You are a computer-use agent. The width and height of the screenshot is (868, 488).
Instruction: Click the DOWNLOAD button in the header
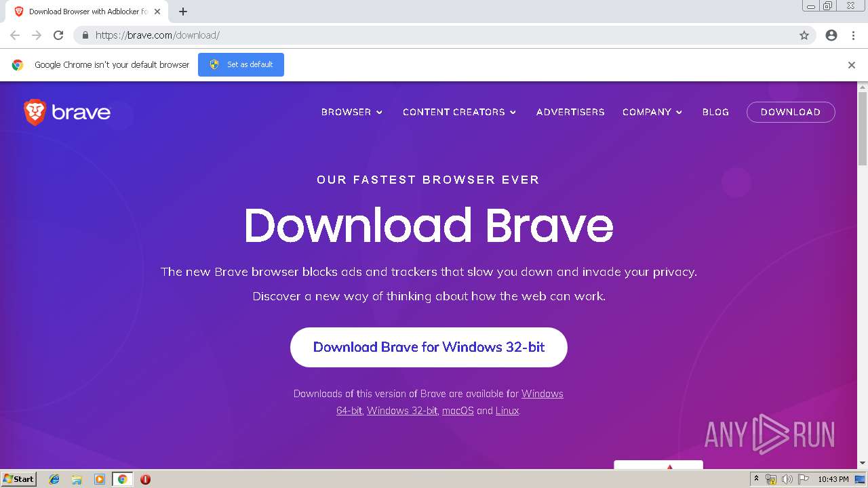(x=791, y=112)
